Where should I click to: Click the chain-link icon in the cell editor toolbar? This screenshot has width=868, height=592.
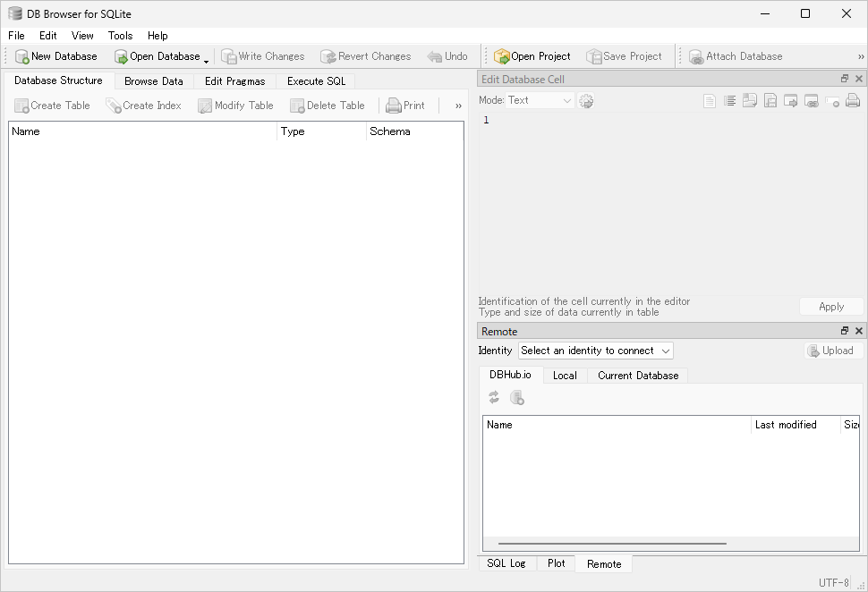(x=812, y=101)
